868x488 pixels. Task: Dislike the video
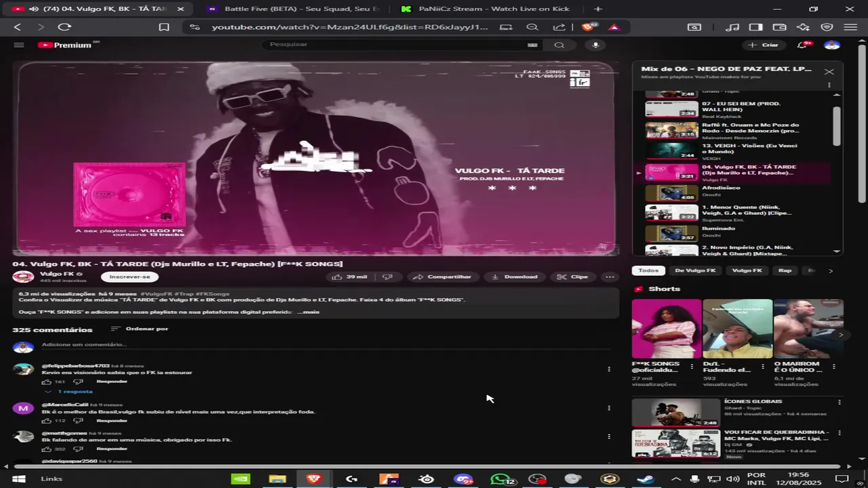pos(387,277)
